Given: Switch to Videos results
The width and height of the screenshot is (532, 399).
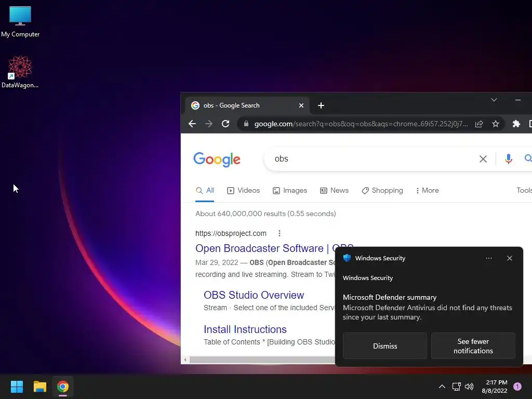Looking at the screenshot, I should coord(243,190).
